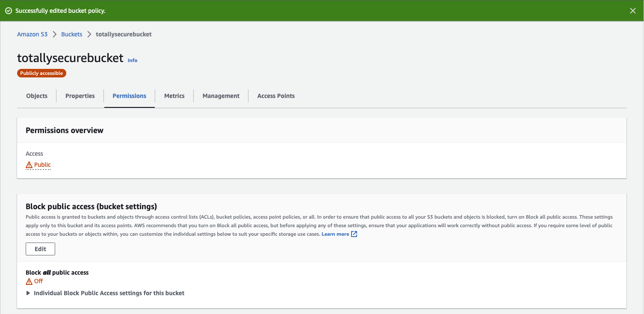The height and width of the screenshot is (314, 644).
Task: Click the green success checkmark icon
Action: (9, 11)
